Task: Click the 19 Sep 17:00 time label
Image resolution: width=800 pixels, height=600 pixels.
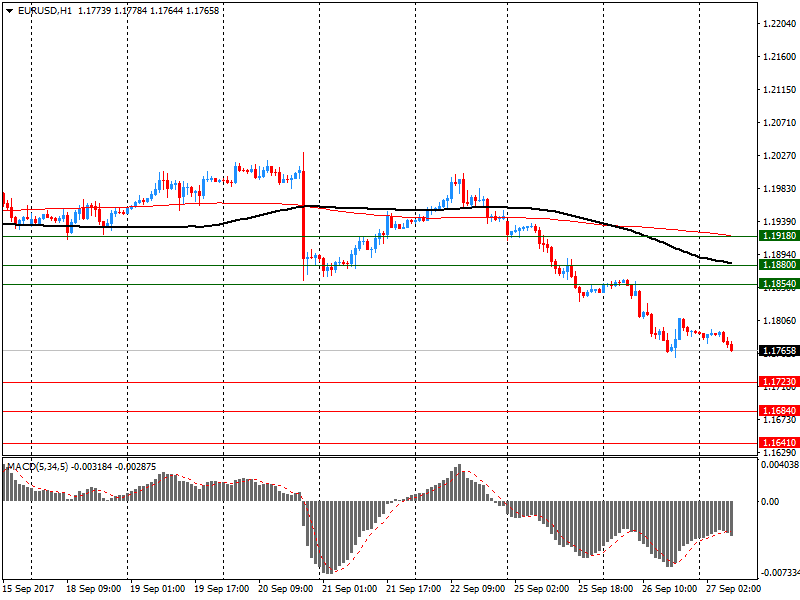Action: pos(221,589)
